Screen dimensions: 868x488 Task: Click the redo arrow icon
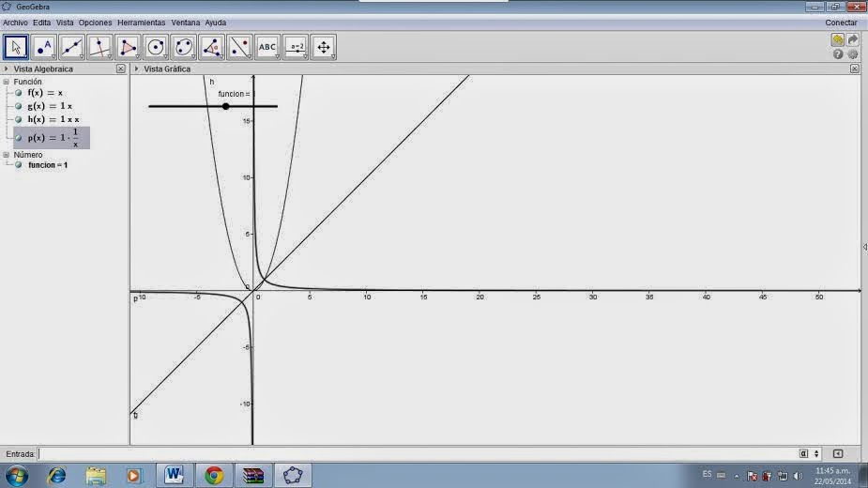pos(853,39)
